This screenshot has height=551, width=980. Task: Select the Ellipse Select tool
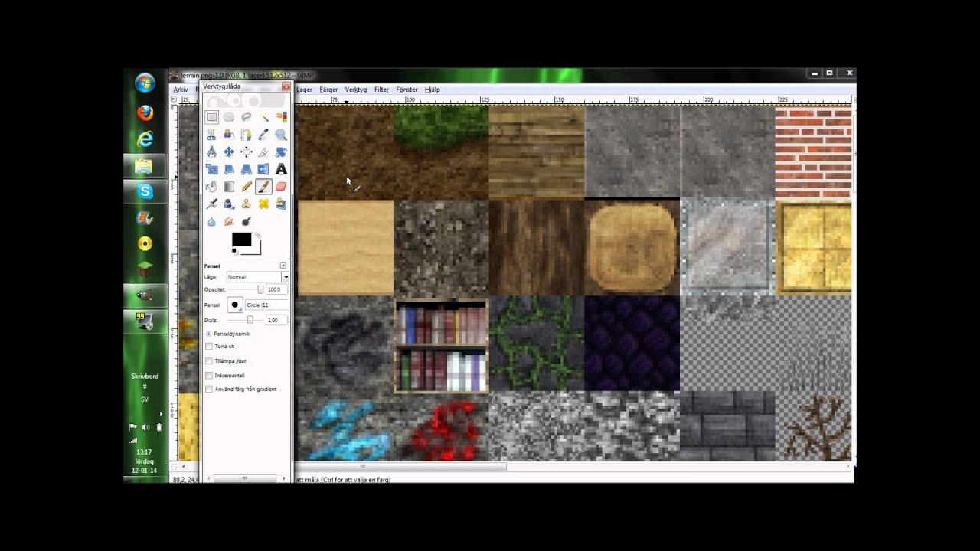(229, 117)
